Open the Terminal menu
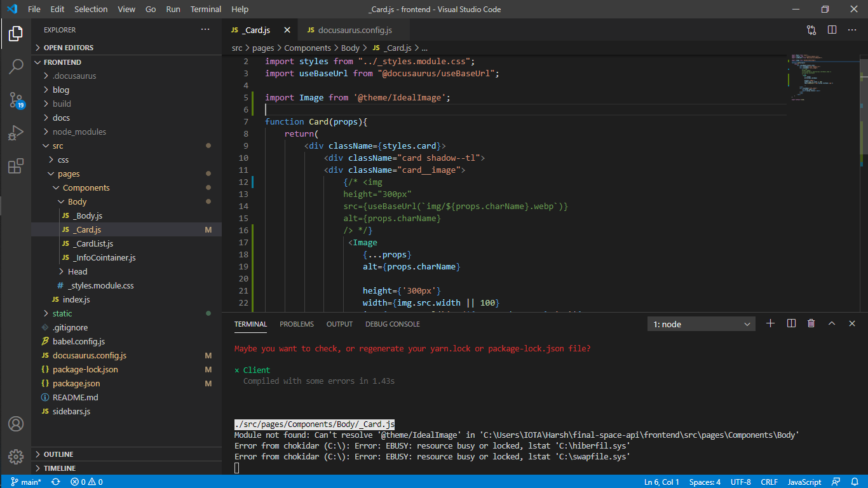The width and height of the screenshot is (868, 488). coord(205,9)
